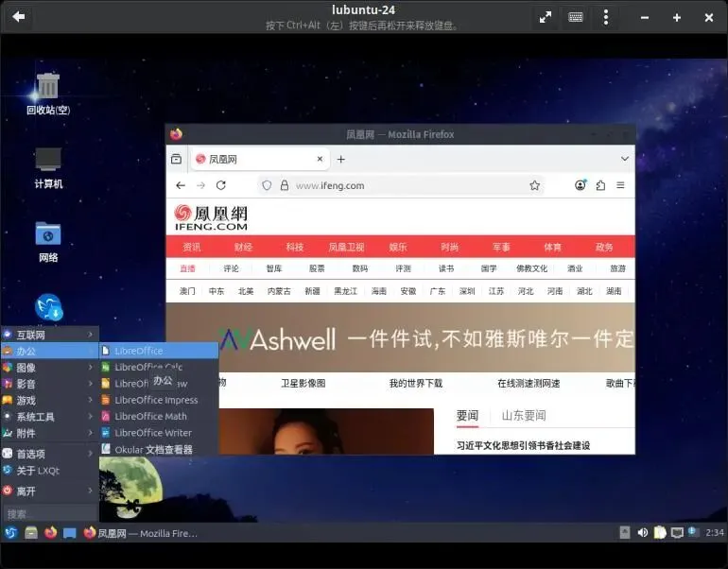Launch Firefox from the quick launch
Screen dimensions: 728x569
pyautogui.click(x=51, y=533)
